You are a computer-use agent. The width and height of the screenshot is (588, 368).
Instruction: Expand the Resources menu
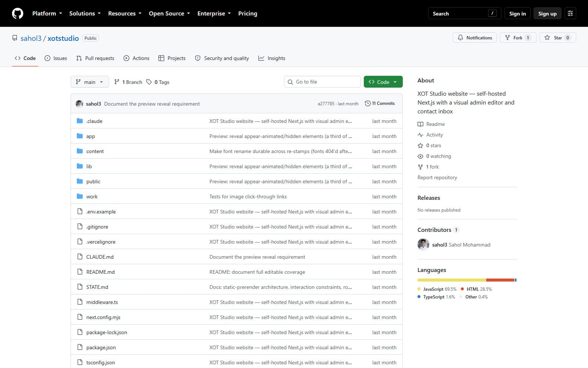pos(125,14)
